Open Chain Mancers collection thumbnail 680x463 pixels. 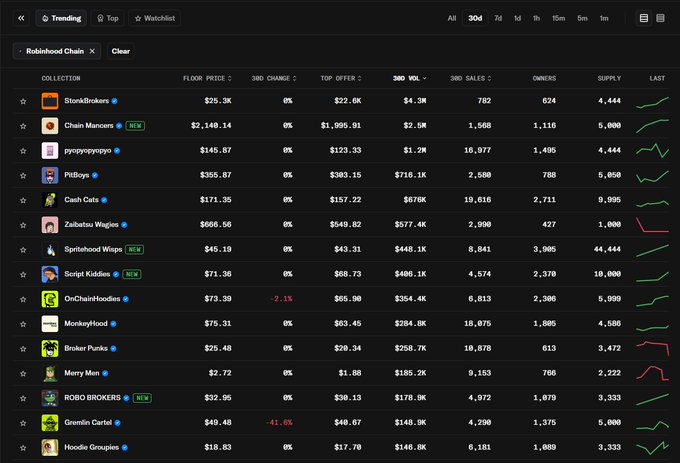pos(50,126)
